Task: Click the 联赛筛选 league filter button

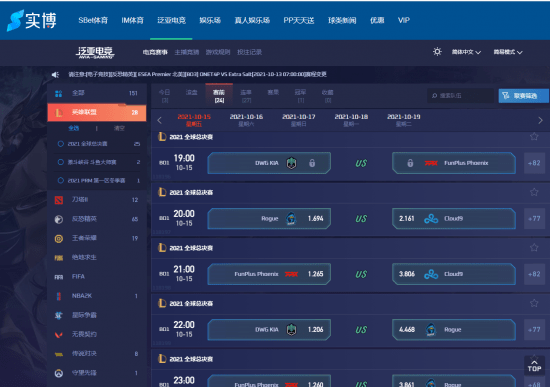Action: pyautogui.click(x=524, y=96)
